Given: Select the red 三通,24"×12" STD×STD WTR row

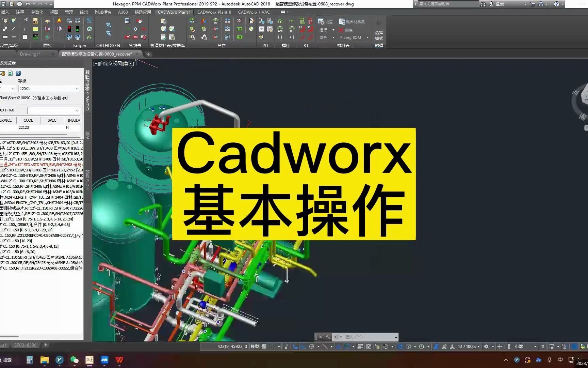Looking at the screenshot, I should [42, 165].
